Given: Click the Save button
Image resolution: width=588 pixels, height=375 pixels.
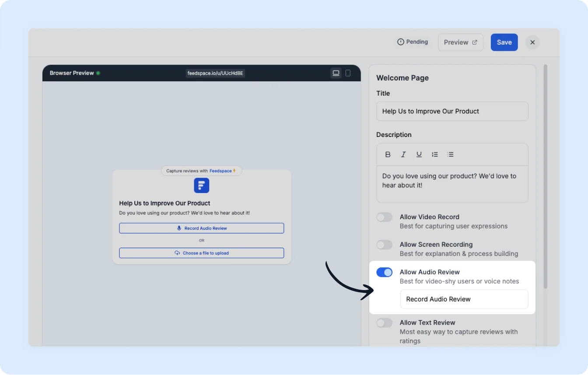Looking at the screenshot, I should click(x=504, y=42).
